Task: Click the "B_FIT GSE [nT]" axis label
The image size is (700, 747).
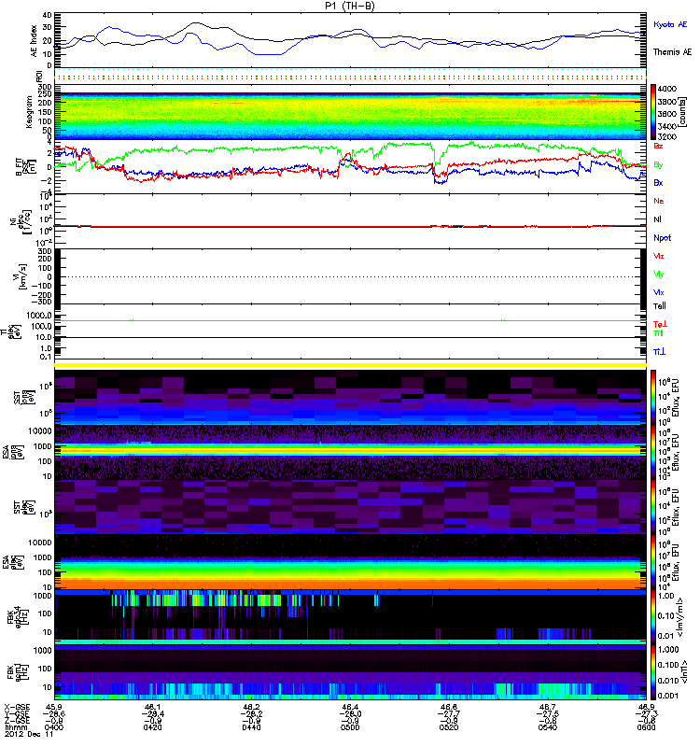Action: click(x=25, y=166)
